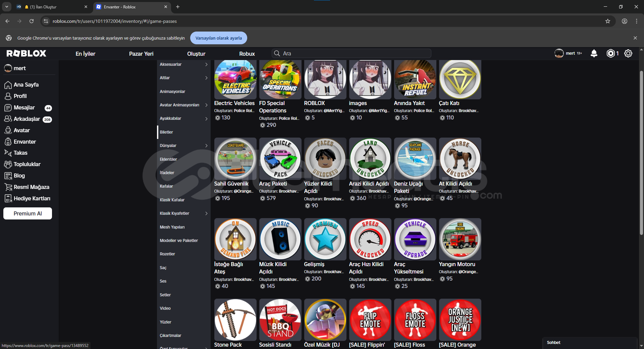Open Stone Pack pickaxe thumbnail
Image resolution: width=644 pixels, height=349 pixels.
(x=235, y=320)
